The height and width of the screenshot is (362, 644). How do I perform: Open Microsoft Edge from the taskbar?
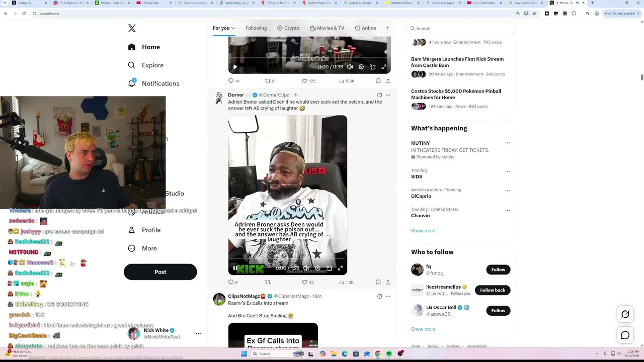tap(345, 354)
